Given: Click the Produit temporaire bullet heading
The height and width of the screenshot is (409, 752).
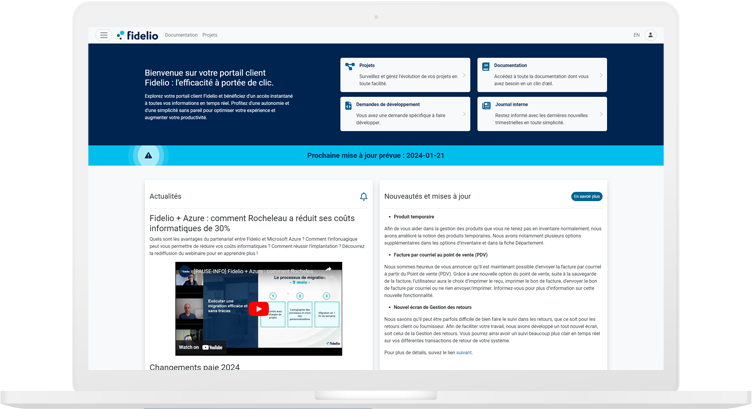Looking at the screenshot, I should point(413,217).
